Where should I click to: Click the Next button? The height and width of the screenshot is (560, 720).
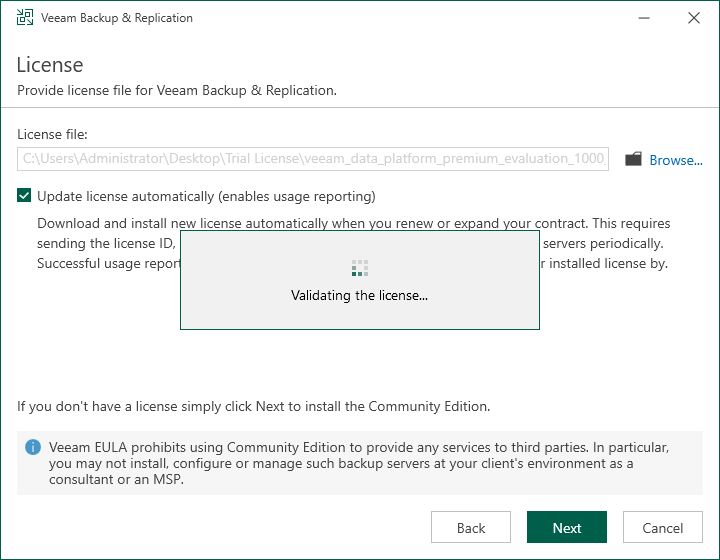point(567,527)
